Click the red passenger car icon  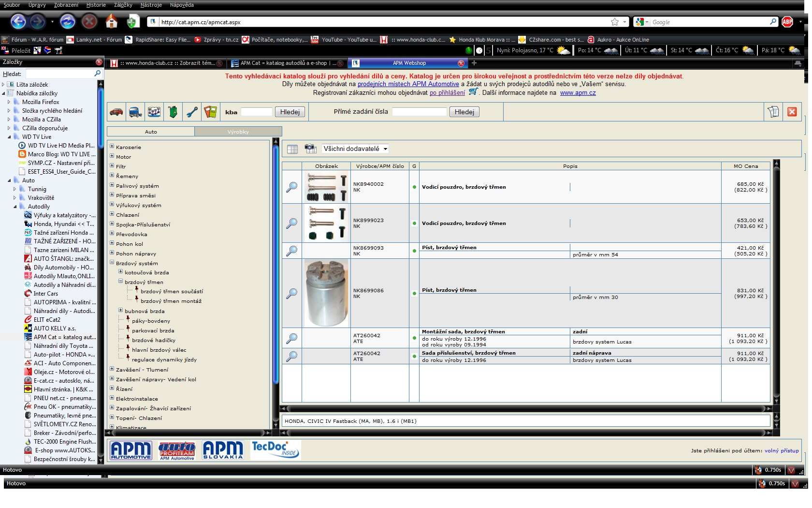coord(116,112)
